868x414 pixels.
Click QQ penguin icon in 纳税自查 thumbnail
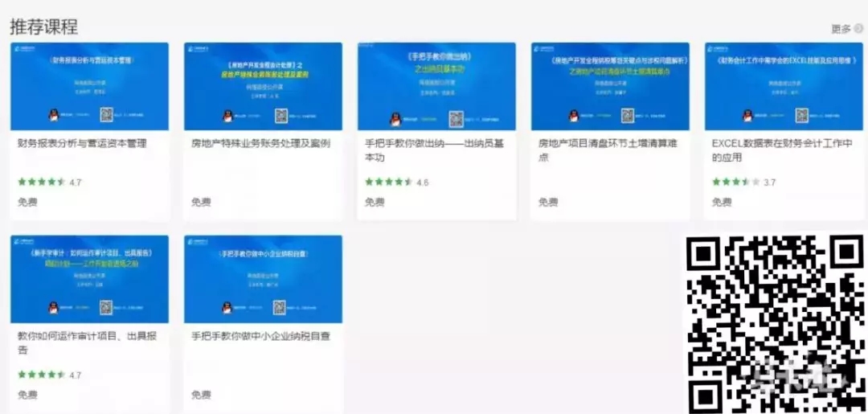227,308
